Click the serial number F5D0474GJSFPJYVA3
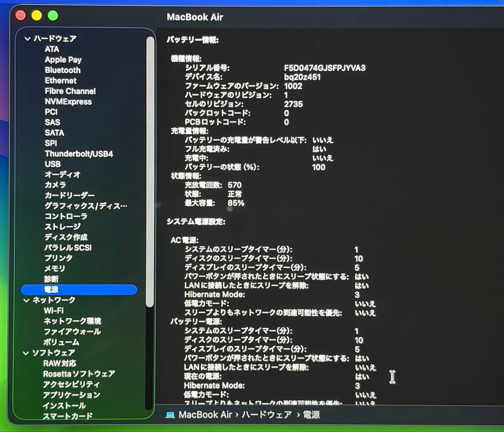The height and width of the screenshot is (432, 504). tap(325, 68)
